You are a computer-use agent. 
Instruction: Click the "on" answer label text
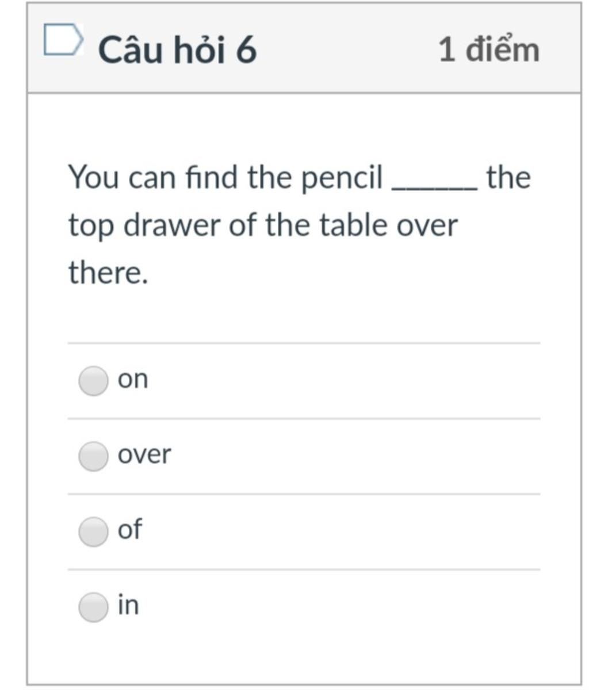click(x=133, y=380)
